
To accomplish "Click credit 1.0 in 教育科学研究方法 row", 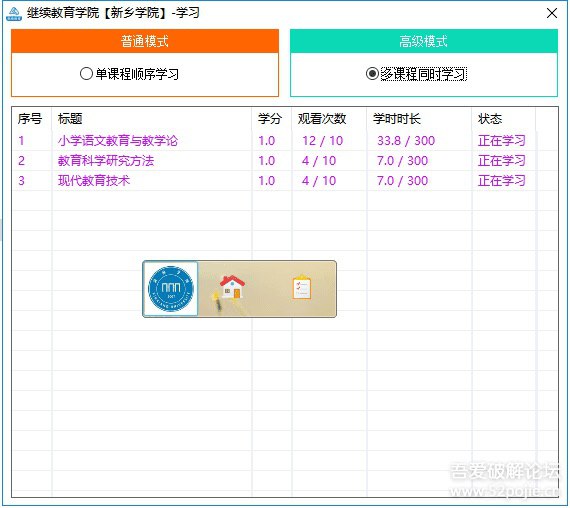I will [267, 161].
